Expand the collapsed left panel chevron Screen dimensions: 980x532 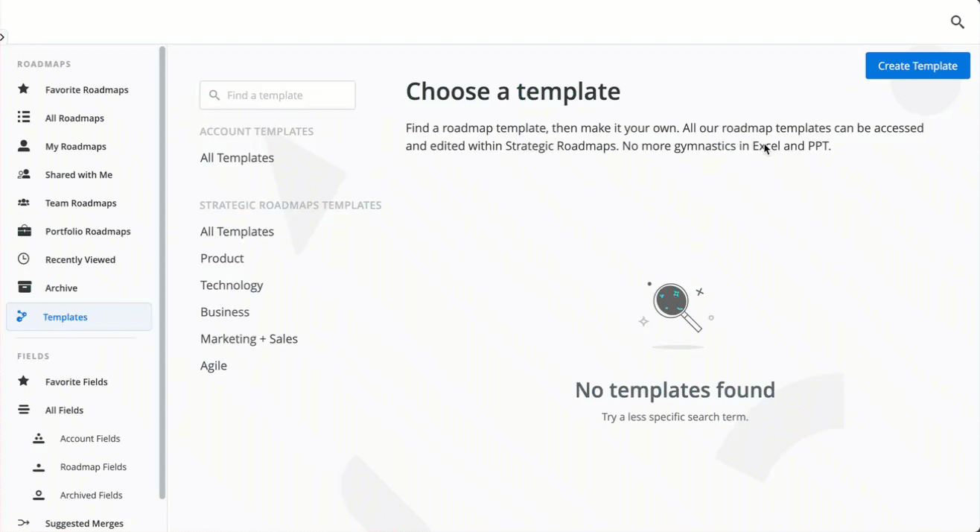coord(3,36)
